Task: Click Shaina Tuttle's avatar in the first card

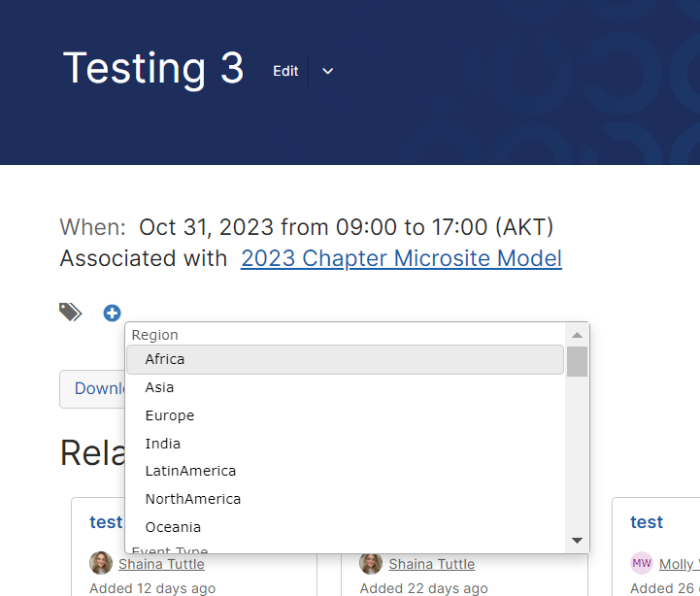Action: coord(101,564)
